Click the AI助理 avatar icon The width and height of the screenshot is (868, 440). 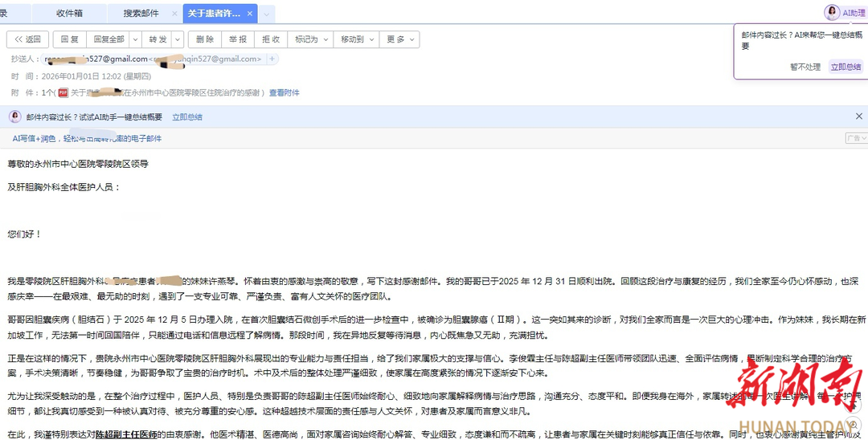tap(831, 12)
